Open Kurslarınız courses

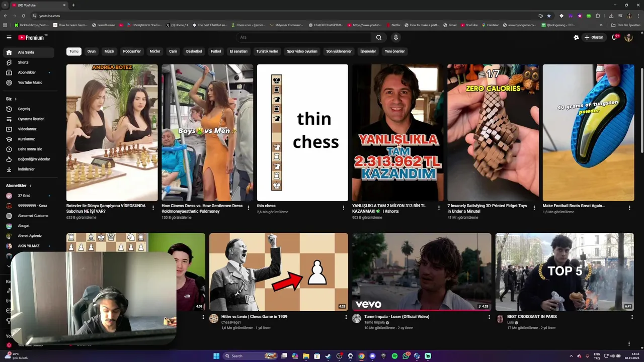[29, 139]
